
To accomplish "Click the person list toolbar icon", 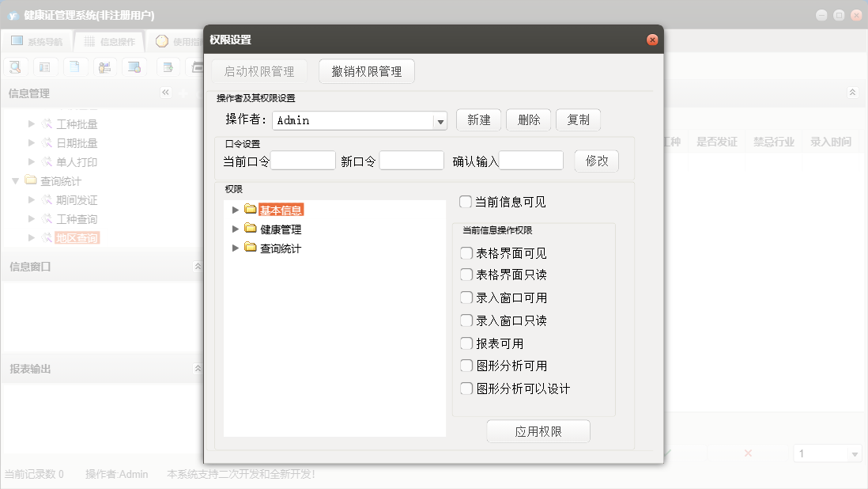I will pyautogui.click(x=104, y=66).
